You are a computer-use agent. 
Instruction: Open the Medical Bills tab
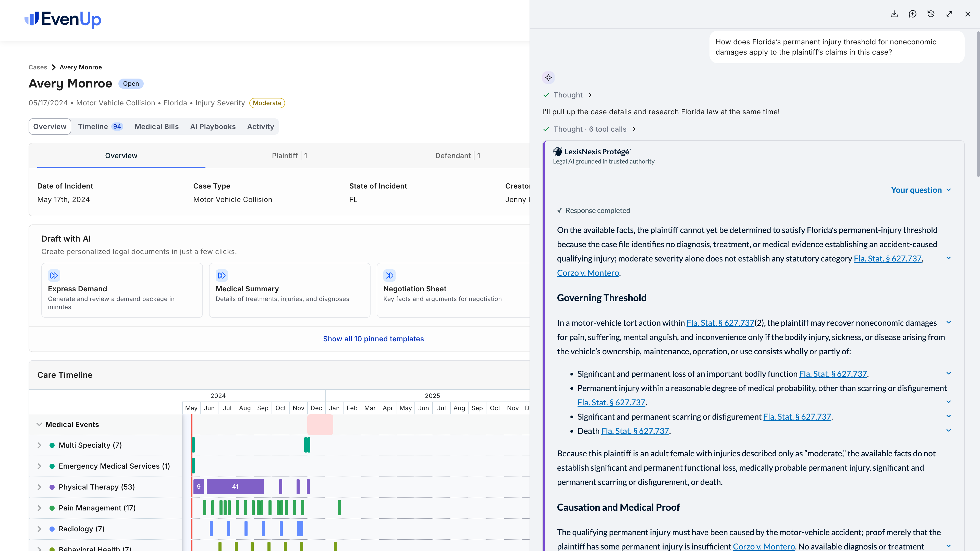coord(156,127)
